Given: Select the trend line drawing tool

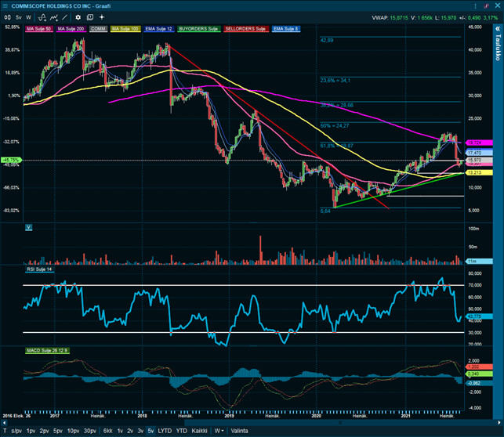Looking at the screenshot, I should (x=64, y=16).
